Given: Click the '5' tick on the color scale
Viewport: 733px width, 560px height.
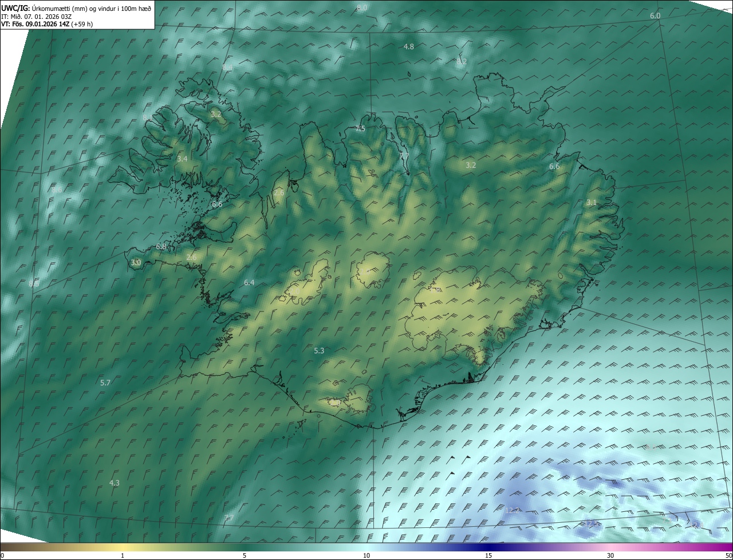Looking at the screenshot, I should [x=245, y=556].
